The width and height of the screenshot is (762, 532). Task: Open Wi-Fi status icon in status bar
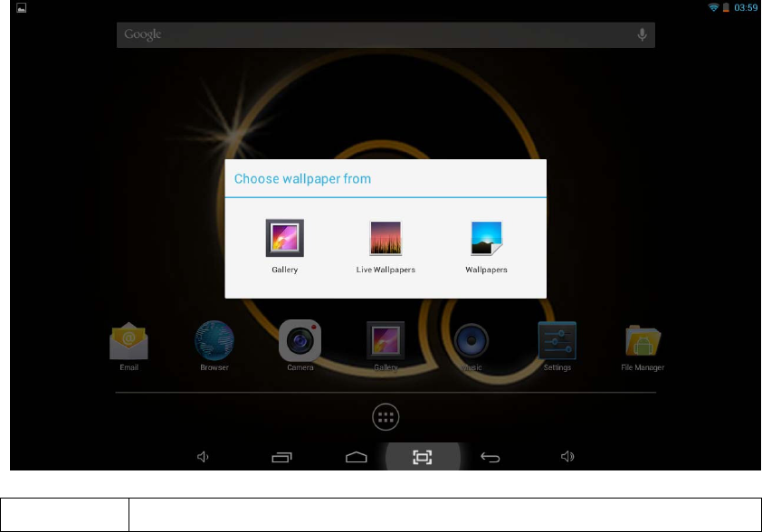713,7
